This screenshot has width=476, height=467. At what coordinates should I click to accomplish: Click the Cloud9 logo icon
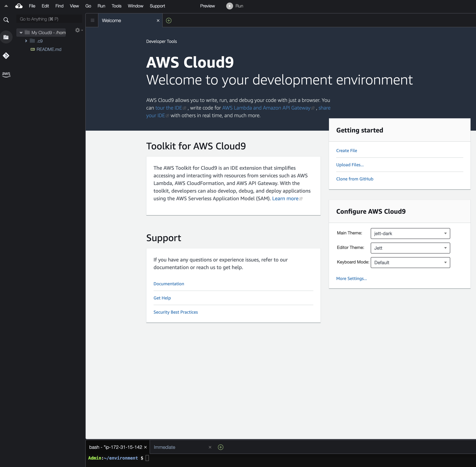tap(19, 6)
